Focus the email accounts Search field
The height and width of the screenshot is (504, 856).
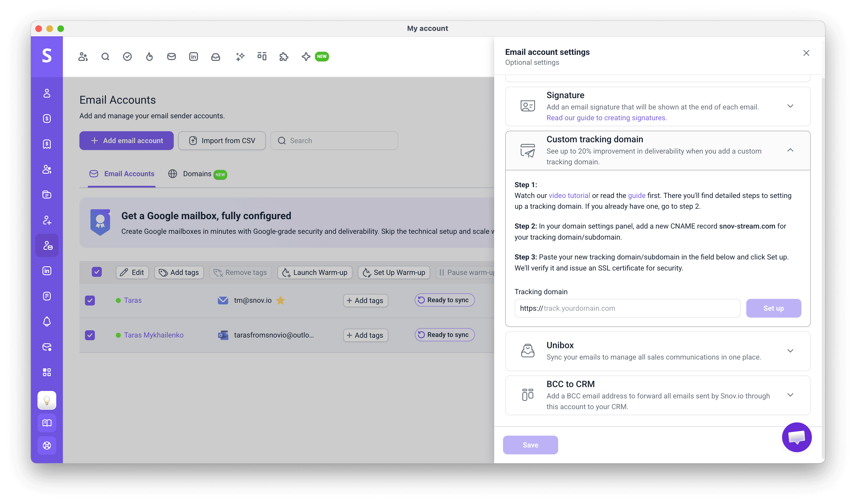point(334,141)
